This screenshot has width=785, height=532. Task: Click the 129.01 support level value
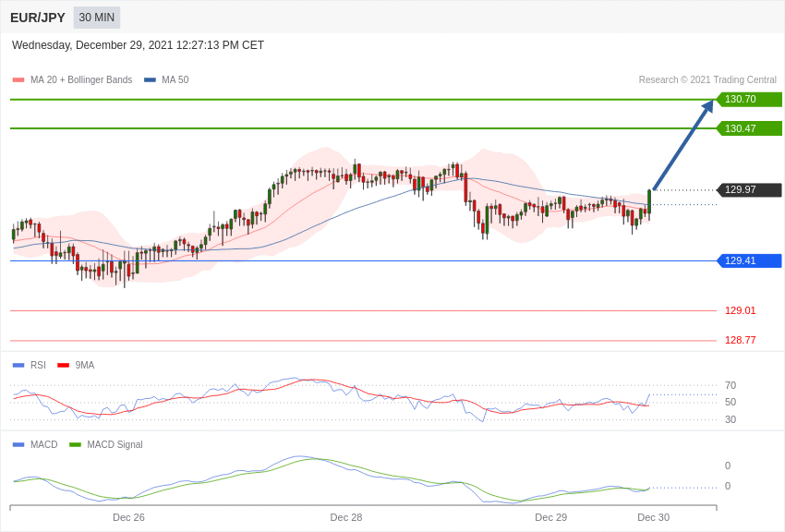(740, 310)
